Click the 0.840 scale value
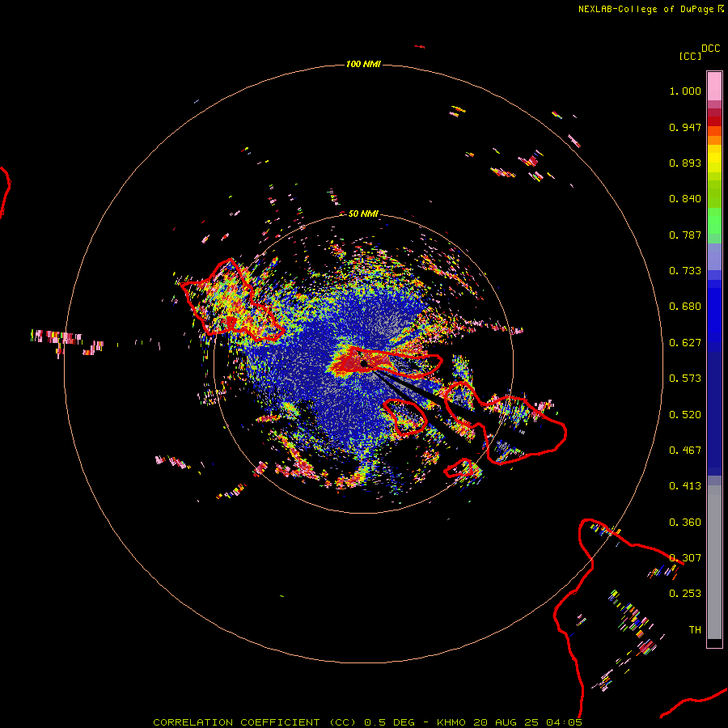Image resolution: width=728 pixels, height=728 pixels. [x=685, y=199]
